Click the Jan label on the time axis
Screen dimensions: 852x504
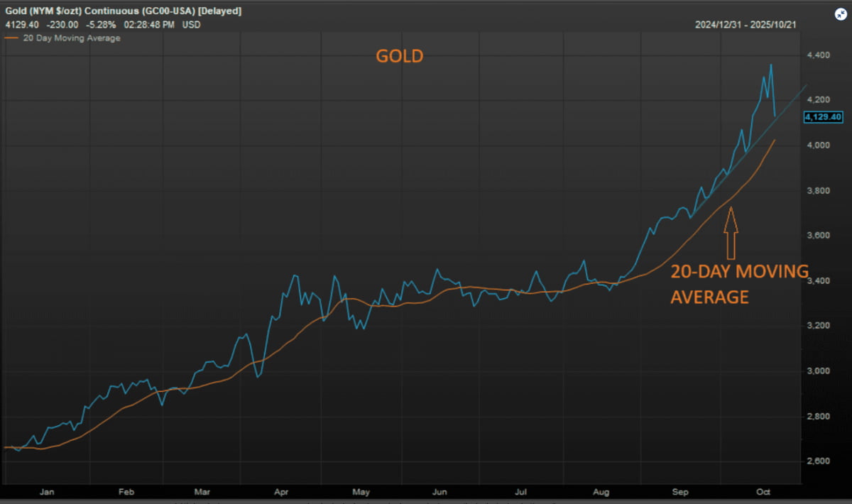click(x=48, y=491)
